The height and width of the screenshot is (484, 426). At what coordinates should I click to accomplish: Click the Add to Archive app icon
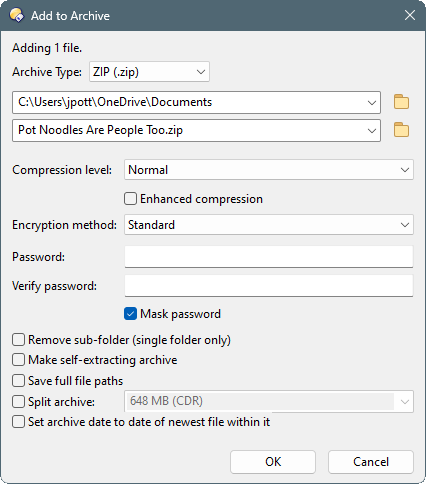coord(16,15)
